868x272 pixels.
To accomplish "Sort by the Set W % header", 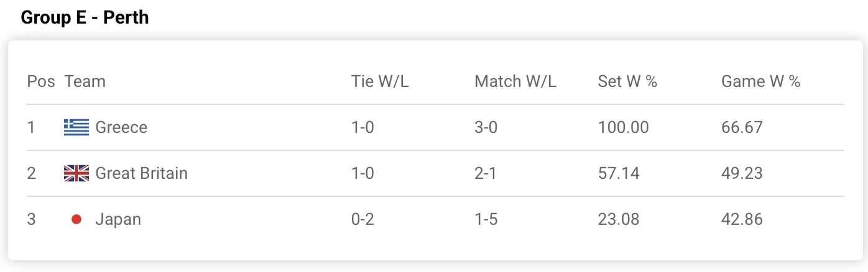I will tap(627, 81).
